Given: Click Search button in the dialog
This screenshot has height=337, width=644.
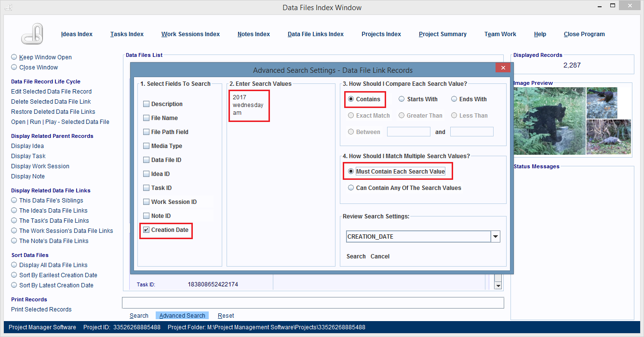Looking at the screenshot, I should coord(356,256).
